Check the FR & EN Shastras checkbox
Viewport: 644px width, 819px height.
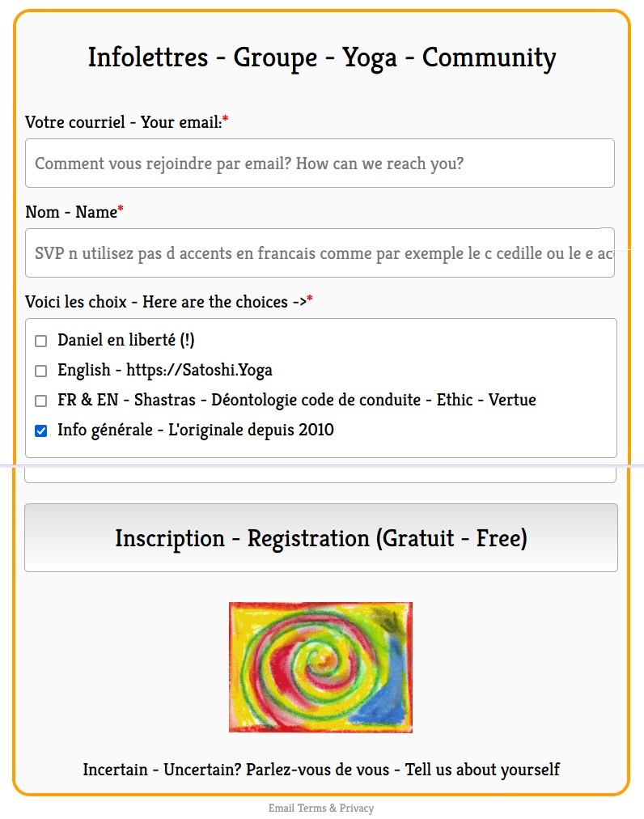click(x=41, y=401)
